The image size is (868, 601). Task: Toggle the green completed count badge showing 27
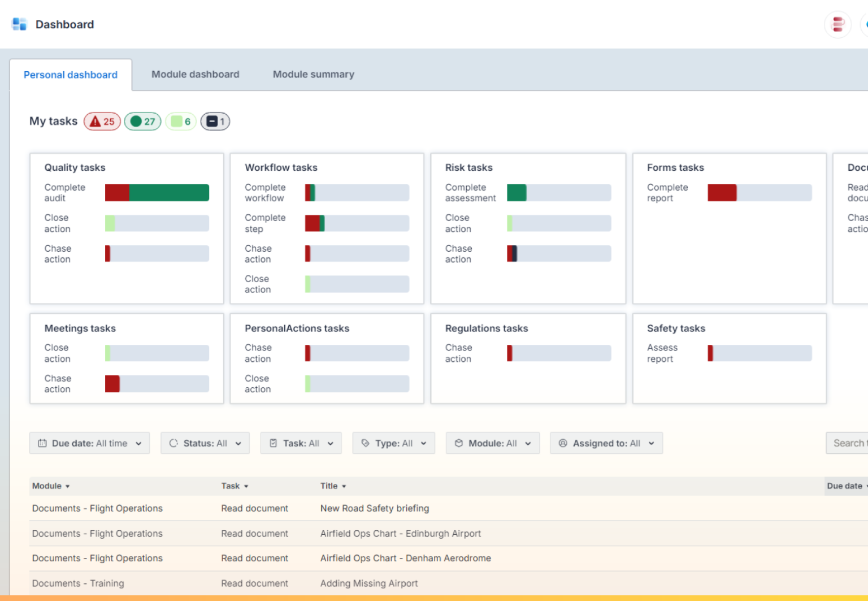[142, 121]
